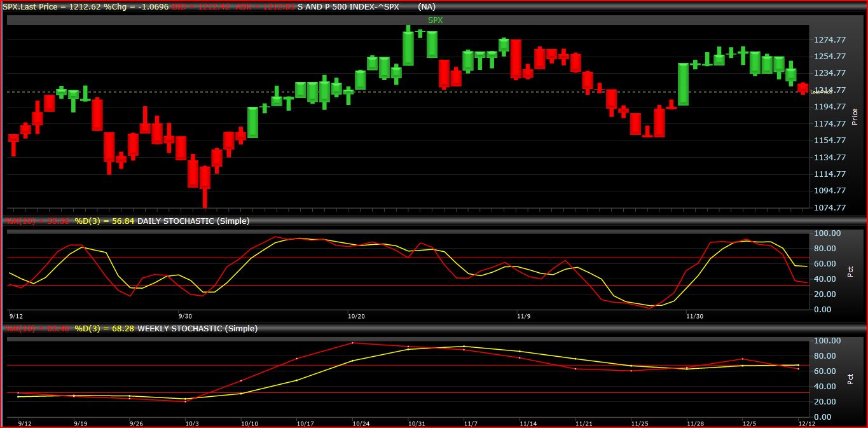Click the 10/31 date on weekly axis

tap(416, 424)
